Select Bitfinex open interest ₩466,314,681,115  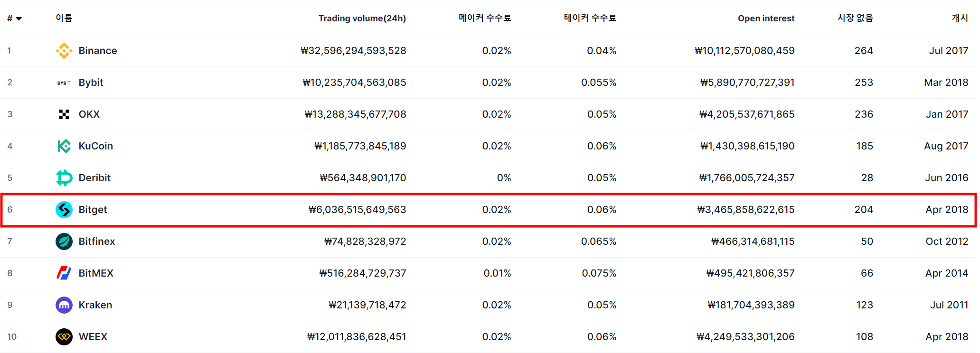[x=753, y=242]
